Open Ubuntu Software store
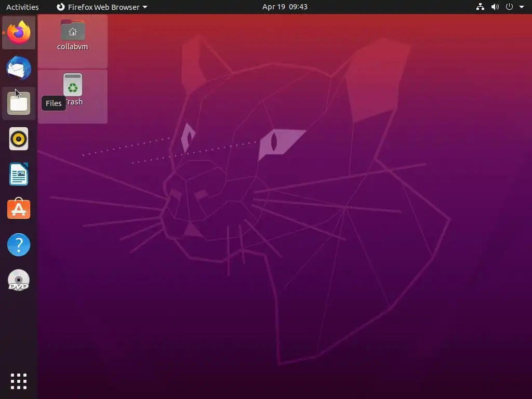 click(19, 209)
